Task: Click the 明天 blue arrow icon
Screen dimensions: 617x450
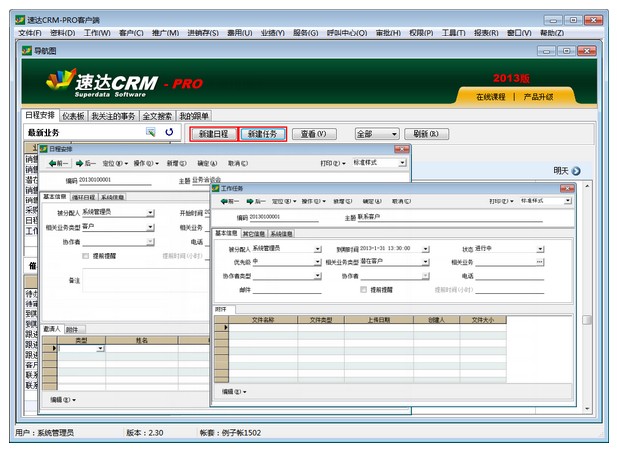Action: tap(576, 171)
